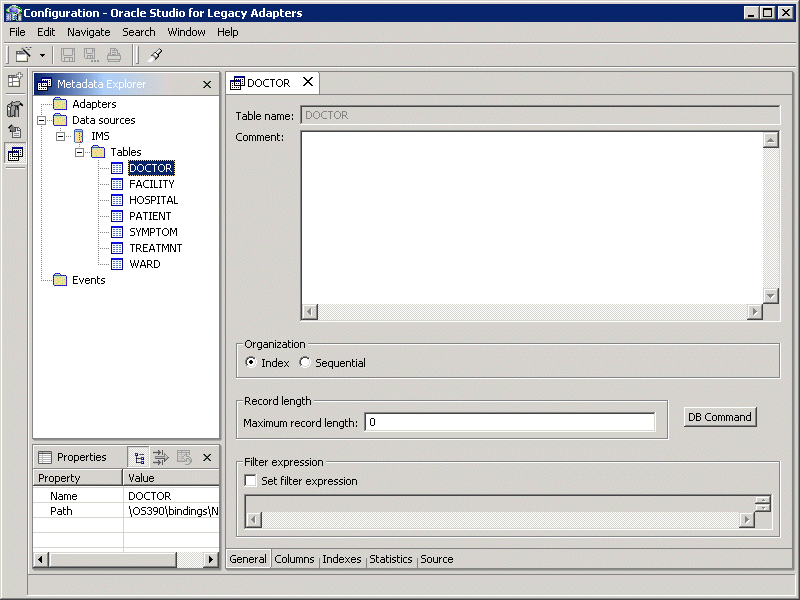Enable Set filter expression checkbox
This screenshot has width=800, height=600.
click(x=251, y=481)
